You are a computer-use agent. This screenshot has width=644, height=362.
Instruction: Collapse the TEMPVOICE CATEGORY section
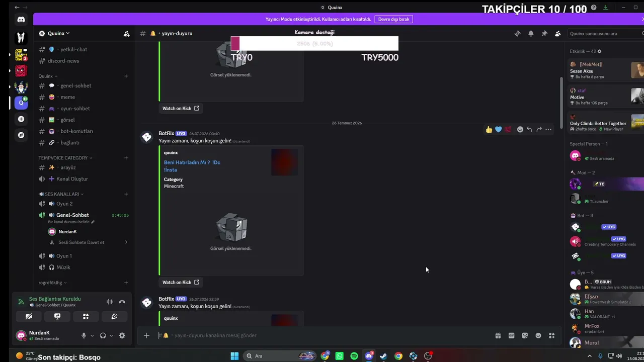pyautogui.click(x=65, y=158)
